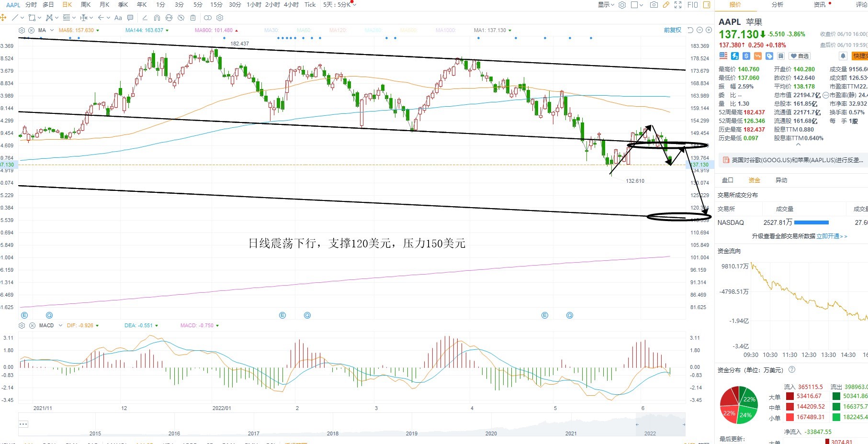Select the arrow annotation tool
Viewport: 868px width, 444px height.
pyautogui.click(x=101, y=18)
